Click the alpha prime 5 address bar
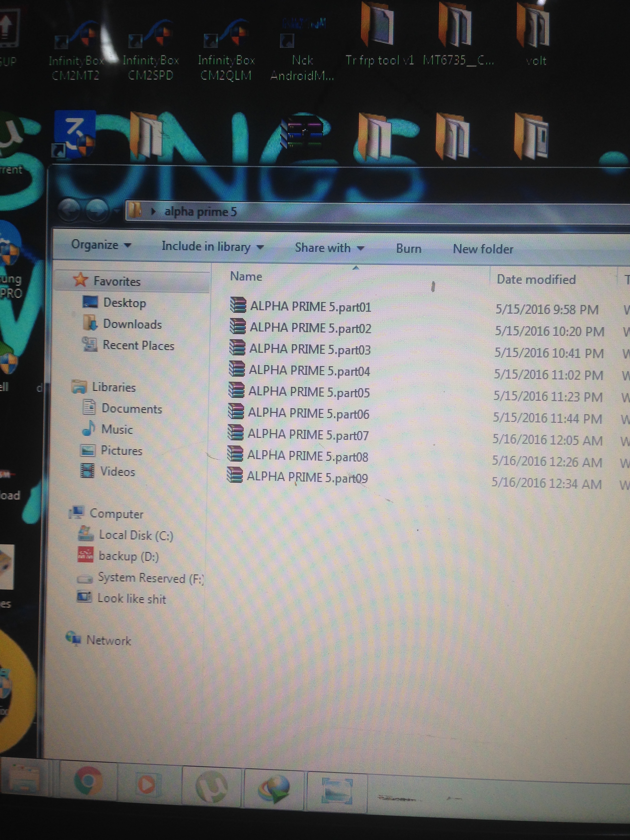The width and height of the screenshot is (630, 840). tap(200, 212)
